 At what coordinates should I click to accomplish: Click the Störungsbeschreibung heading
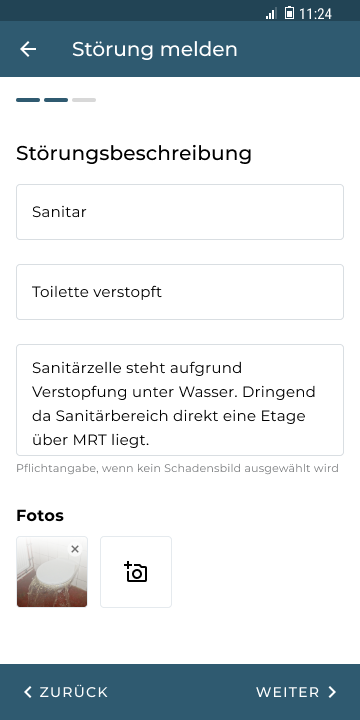tap(134, 153)
